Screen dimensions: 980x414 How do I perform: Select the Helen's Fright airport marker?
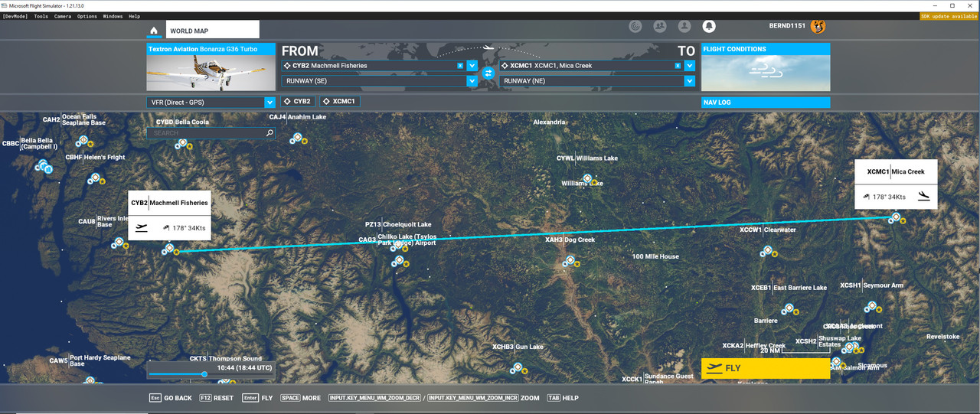[96, 178]
